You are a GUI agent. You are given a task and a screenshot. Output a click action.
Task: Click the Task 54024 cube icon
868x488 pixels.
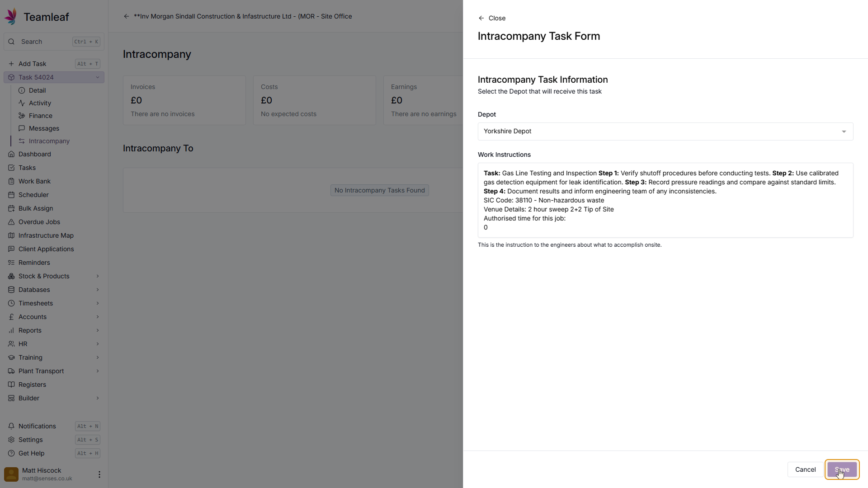tap(11, 77)
